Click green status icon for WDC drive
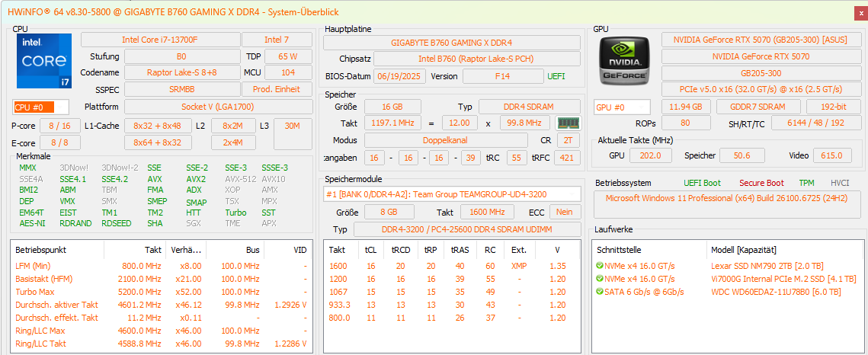Screen dimensions: 868x355 click(x=600, y=292)
